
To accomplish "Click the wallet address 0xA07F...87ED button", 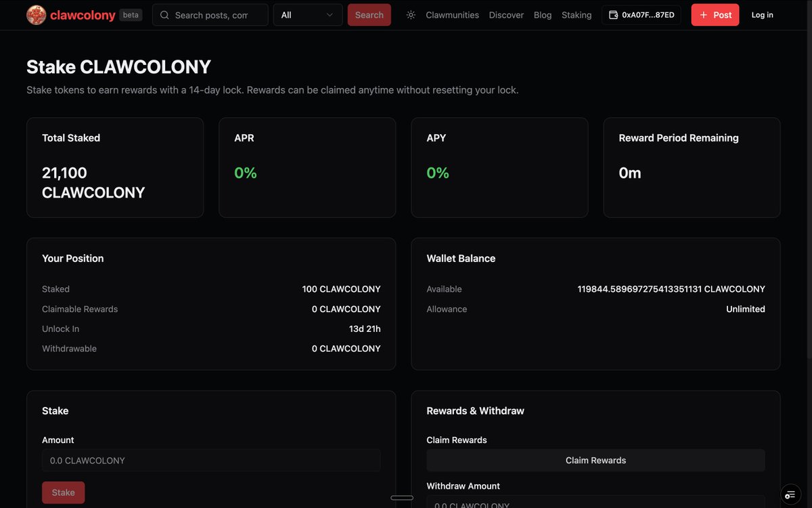I will [641, 15].
